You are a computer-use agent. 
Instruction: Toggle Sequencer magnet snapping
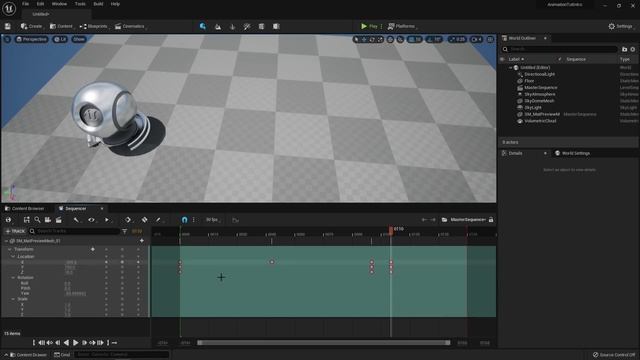point(184,220)
